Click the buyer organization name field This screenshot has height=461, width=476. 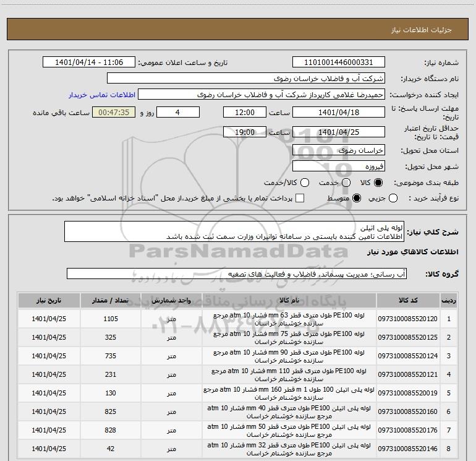point(246,79)
